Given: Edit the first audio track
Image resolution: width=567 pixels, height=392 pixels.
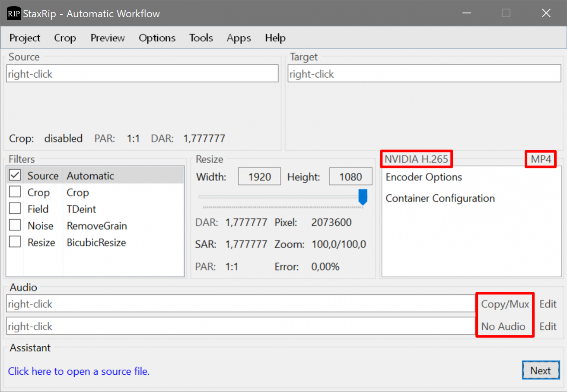Looking at the screenshot, I should [x=548, y=304].
